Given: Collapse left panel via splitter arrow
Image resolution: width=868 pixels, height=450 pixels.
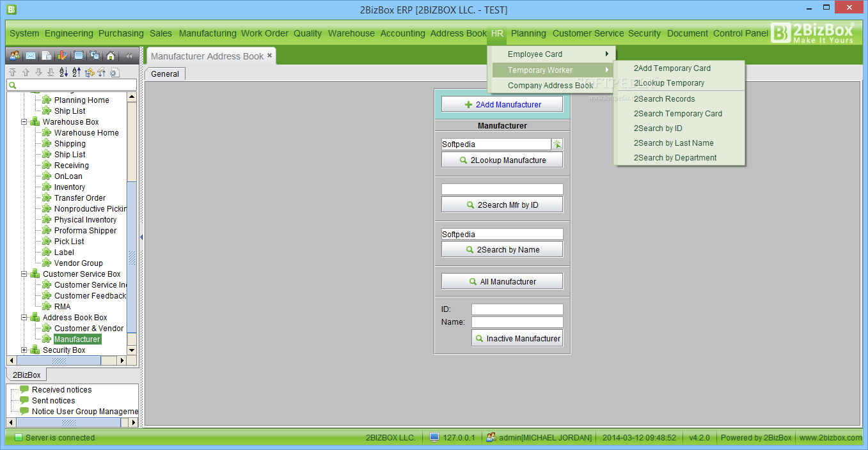Looking at the screenshot, I should [141, 237].
